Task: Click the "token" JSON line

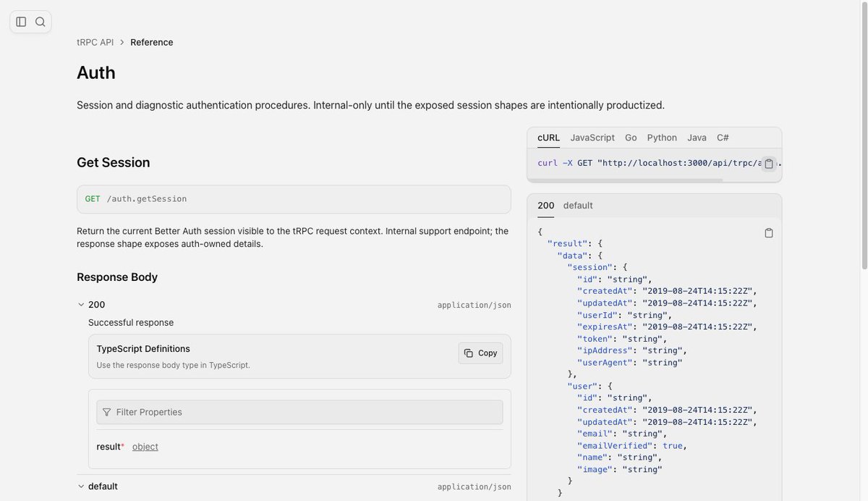Action: 622,339
